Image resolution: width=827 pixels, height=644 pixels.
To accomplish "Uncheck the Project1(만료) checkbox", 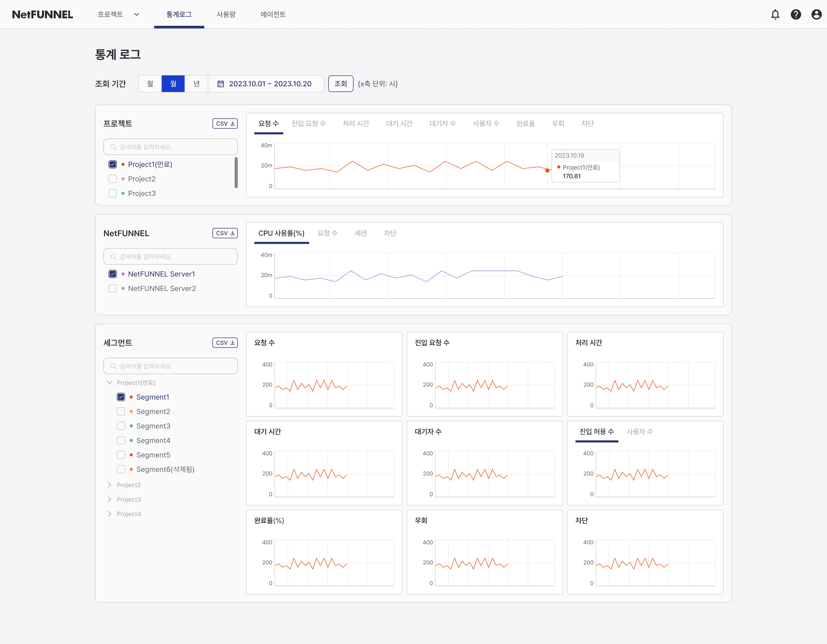I will (x=112, y=164).
